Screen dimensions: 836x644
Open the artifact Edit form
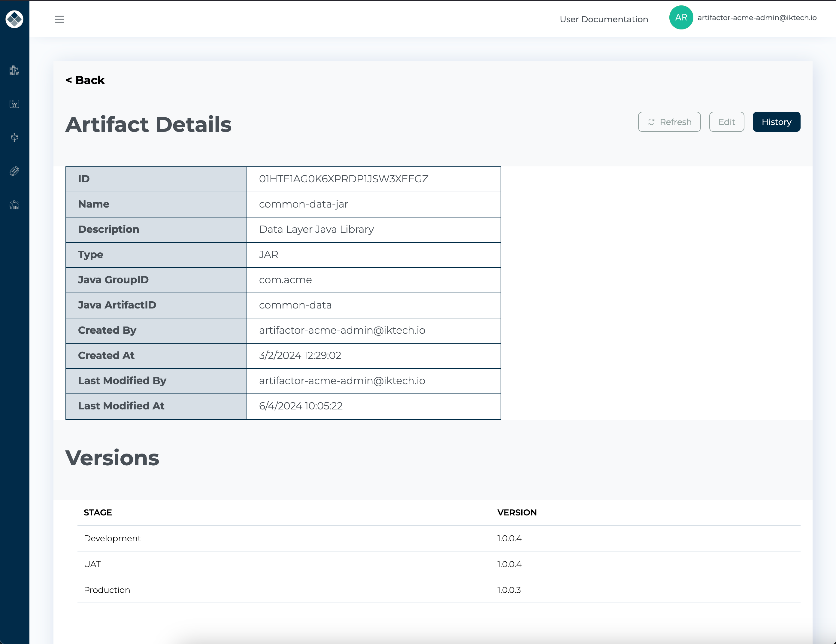point(726,122)
